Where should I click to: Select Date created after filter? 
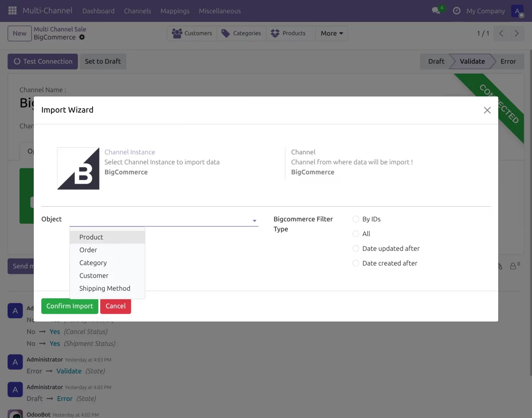click(x=356, y=263)
